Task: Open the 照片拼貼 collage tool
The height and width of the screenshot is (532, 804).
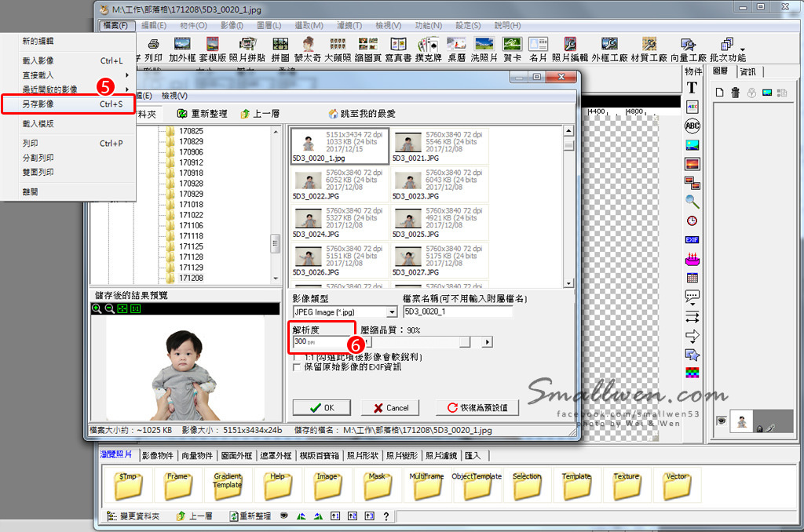Action: (247, 49)
